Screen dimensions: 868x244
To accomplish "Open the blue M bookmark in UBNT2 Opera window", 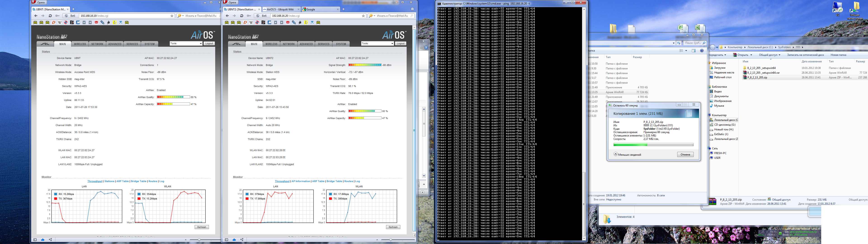I will (269, 23).
